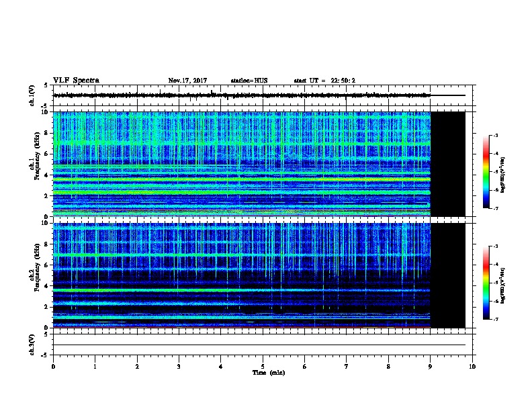This screenshot has height=411, width=532.
Task: Click time-axis tick label "2"
Action: pyautogui.click(x=137, y=366)
